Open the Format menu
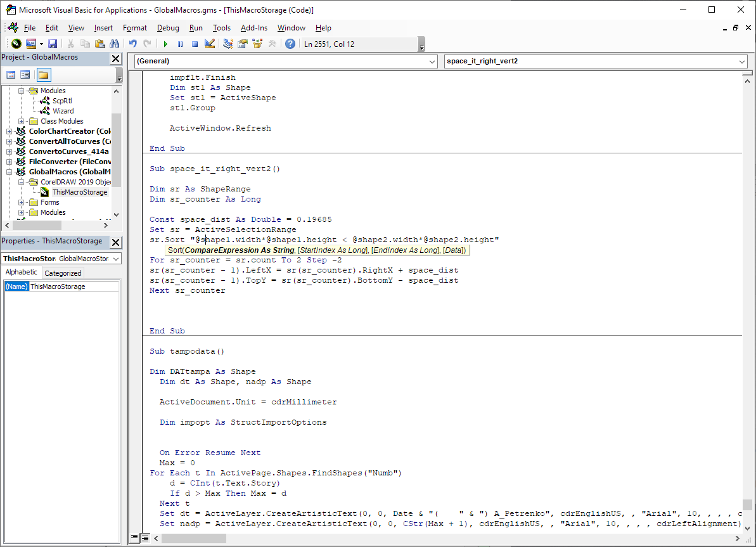This screenshot has width=756, height=547. pos(134,28)
